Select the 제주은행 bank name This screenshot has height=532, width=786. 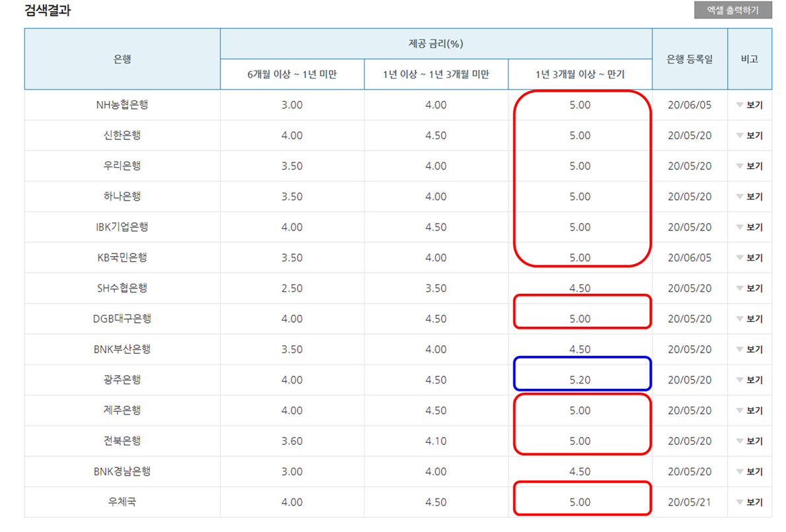coord(122,411)
